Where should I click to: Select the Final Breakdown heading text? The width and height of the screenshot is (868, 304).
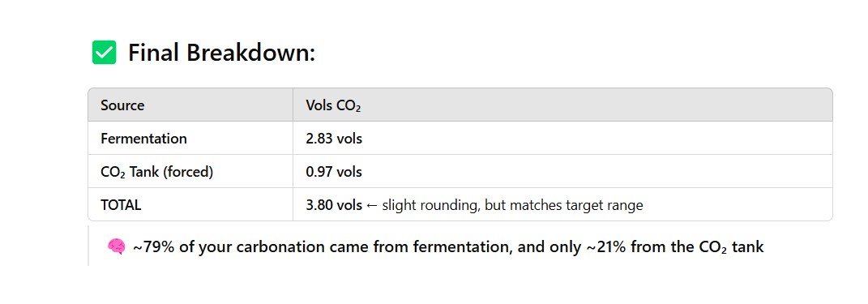click(221, 54)
